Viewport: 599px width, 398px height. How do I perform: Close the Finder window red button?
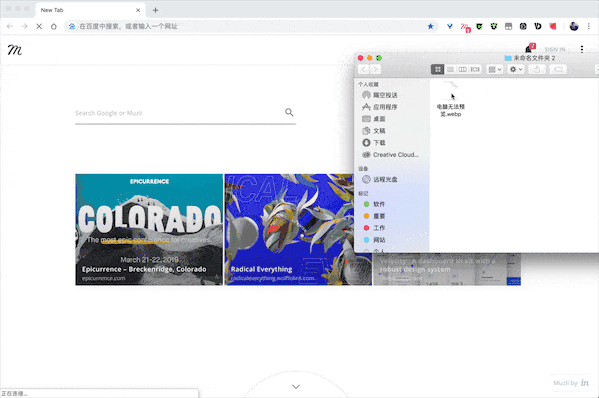click(360, 58)
